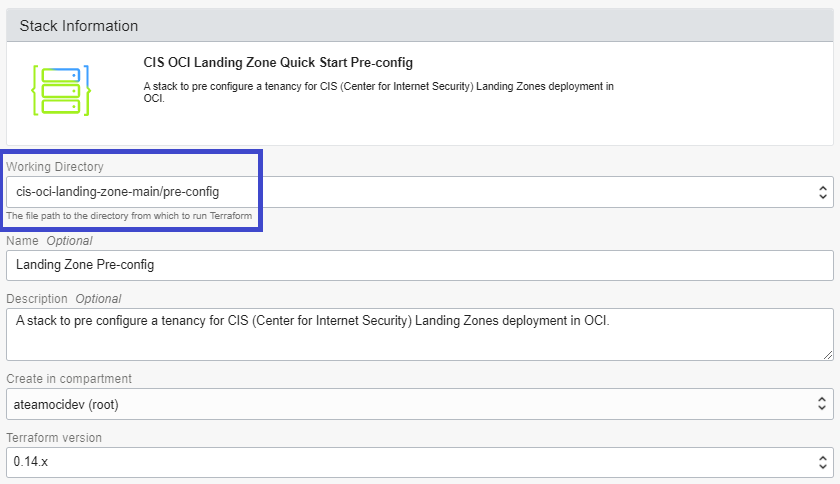Click the Name field containing Landing Zone Pre-config
840x484 pixels.
(420, 265)
